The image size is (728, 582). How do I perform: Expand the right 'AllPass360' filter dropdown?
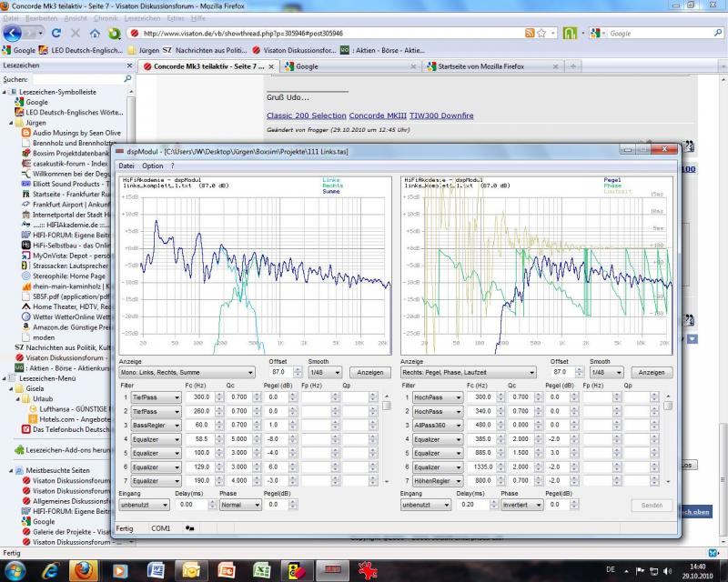[x=437, y=426]
